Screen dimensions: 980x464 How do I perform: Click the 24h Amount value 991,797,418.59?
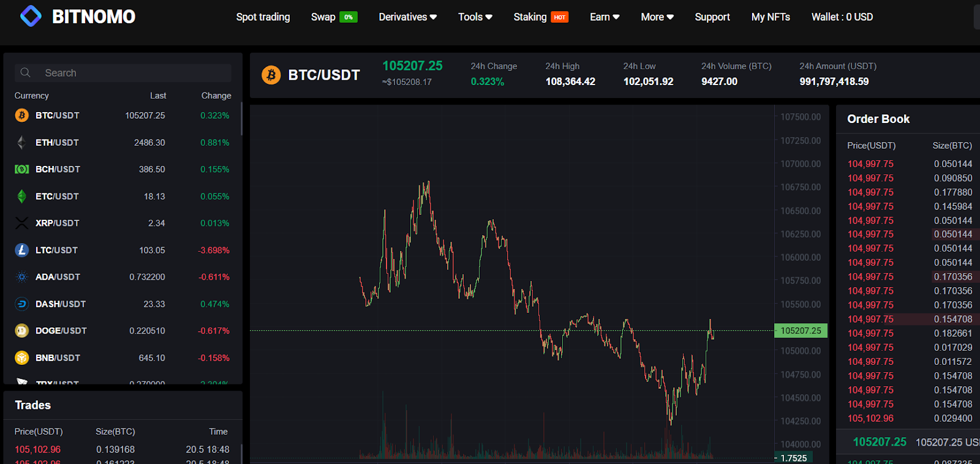[x=834, y=81]
